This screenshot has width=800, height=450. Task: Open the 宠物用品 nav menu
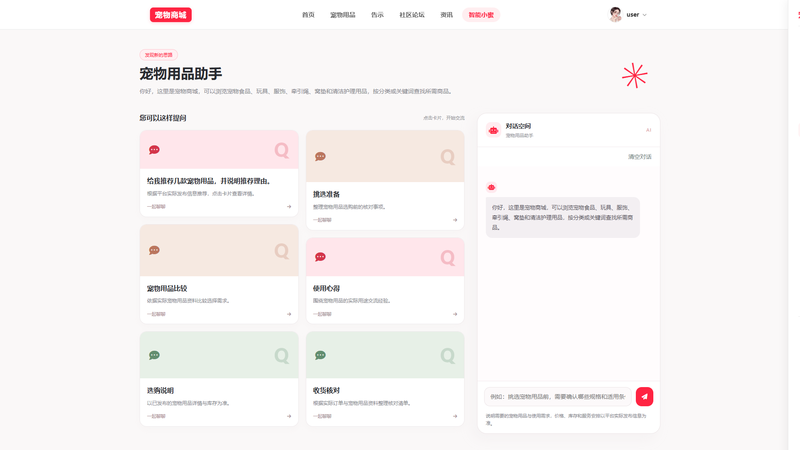pyautogui.click(x=342, y=15)
